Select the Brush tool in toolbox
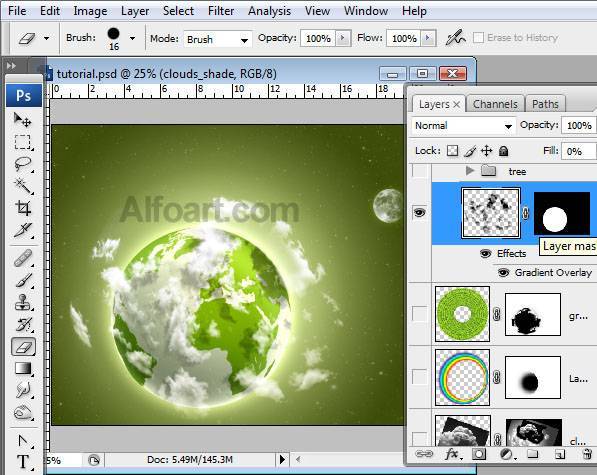The width and height of the screenshot is (597, 475). (22, 281)
